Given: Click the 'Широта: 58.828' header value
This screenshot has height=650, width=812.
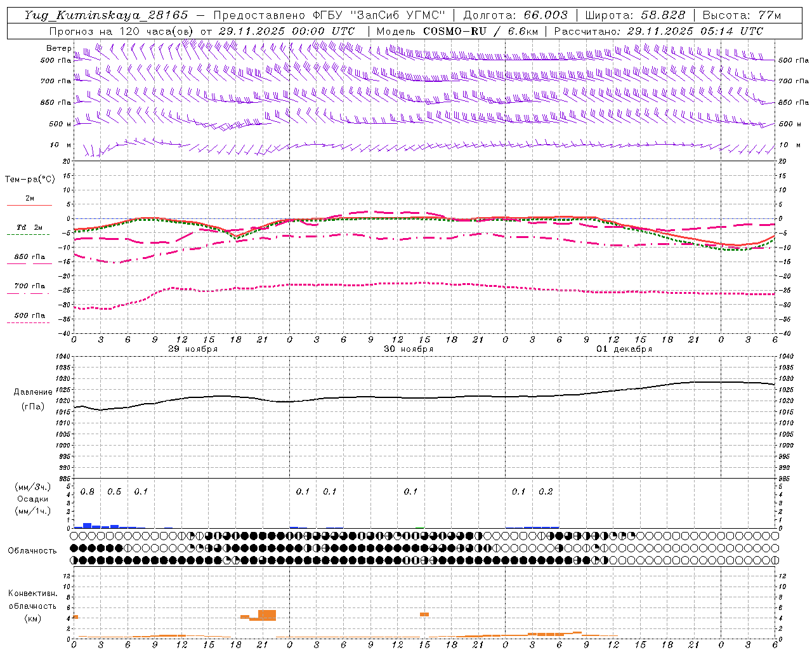Looking at the screenshot, I should click(x=635, y=15).
